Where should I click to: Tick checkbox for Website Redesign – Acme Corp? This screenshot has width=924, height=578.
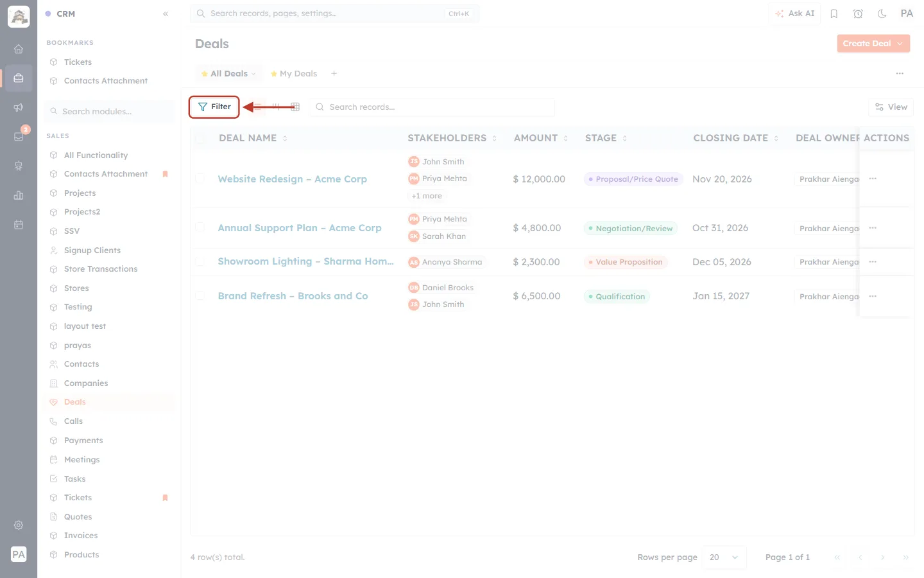[200, 179]
